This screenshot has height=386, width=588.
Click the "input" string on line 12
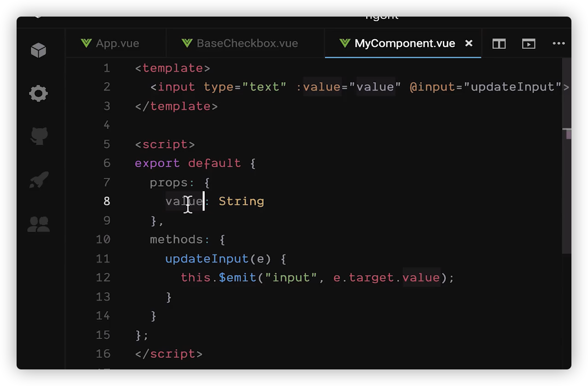click(x=291, y=277)
